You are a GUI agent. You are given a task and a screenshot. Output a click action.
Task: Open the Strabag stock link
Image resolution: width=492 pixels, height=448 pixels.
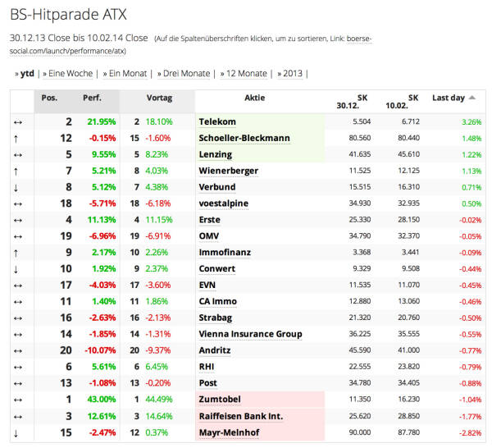click(x=215, y=318)
